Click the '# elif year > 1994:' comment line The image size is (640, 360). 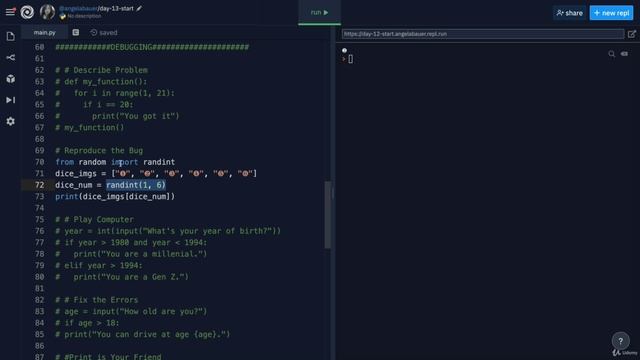[99, 265]
